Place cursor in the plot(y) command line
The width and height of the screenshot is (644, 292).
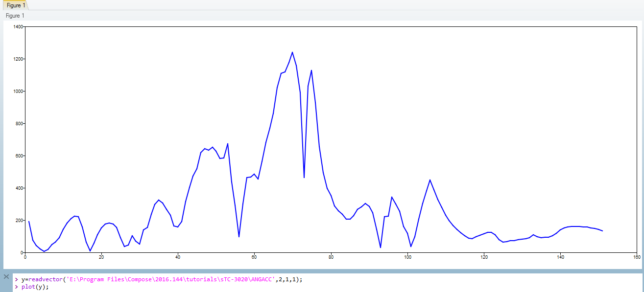[x=35, y=287]
